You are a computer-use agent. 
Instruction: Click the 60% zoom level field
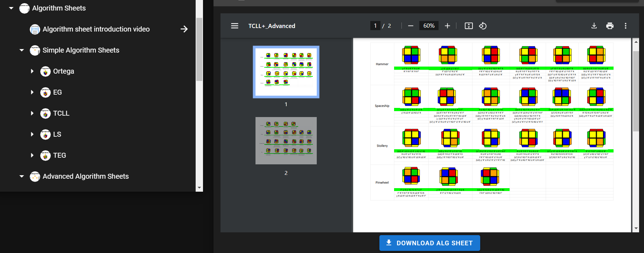[x=429, y=26]
